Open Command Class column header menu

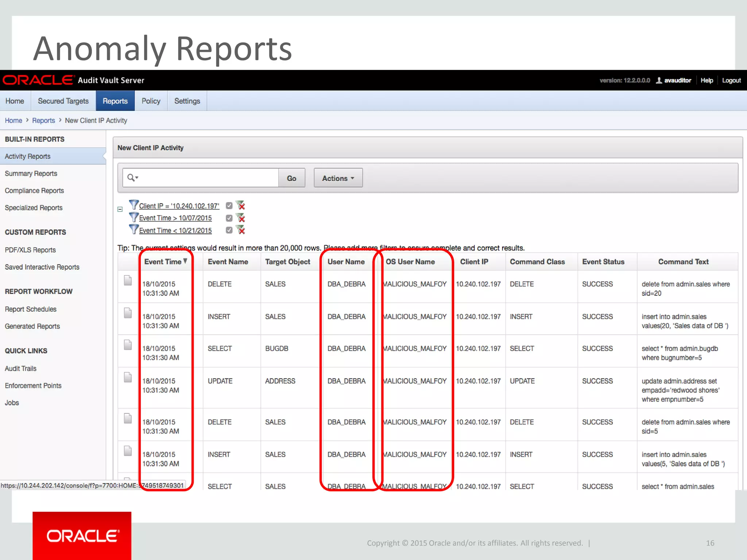pos(537,262)
